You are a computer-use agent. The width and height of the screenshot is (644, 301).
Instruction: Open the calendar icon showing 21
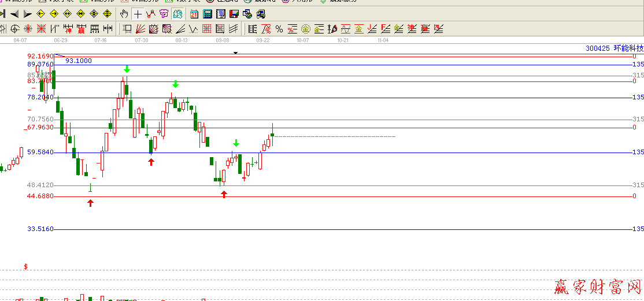[x=194, y=13]
